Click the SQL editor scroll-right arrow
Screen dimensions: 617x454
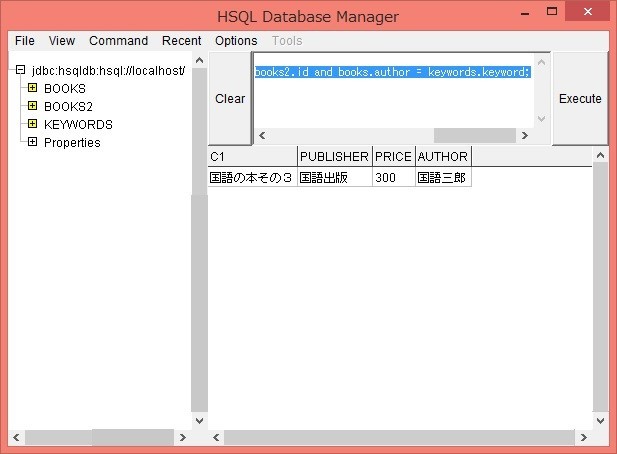point(525,135)
